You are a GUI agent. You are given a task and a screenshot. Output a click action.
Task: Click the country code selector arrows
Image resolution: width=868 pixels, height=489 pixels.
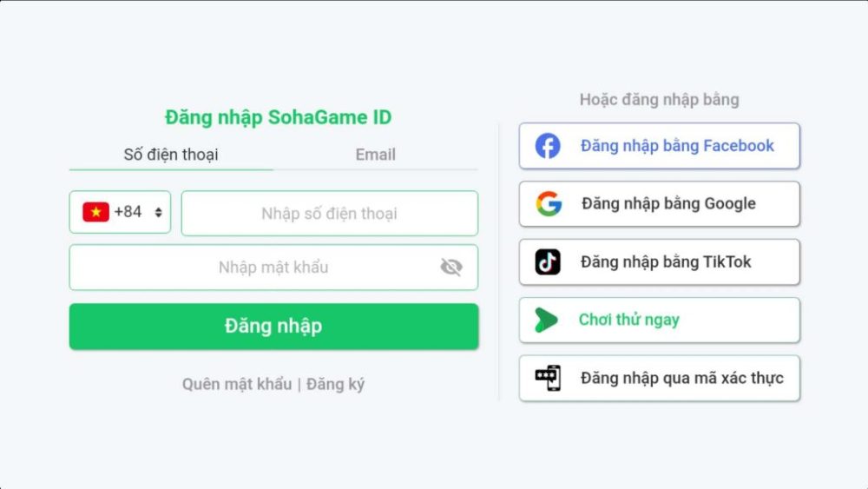point(158,213)
